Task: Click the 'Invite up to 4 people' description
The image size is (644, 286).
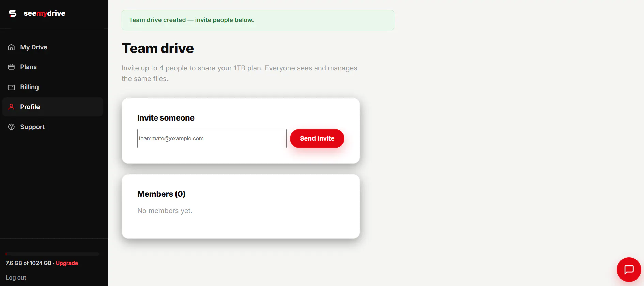Action: click(239, 73)
